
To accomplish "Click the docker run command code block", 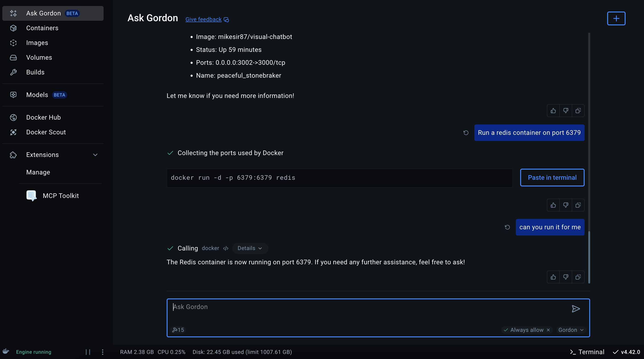I will pyautogui.click(x=339, y=178).
